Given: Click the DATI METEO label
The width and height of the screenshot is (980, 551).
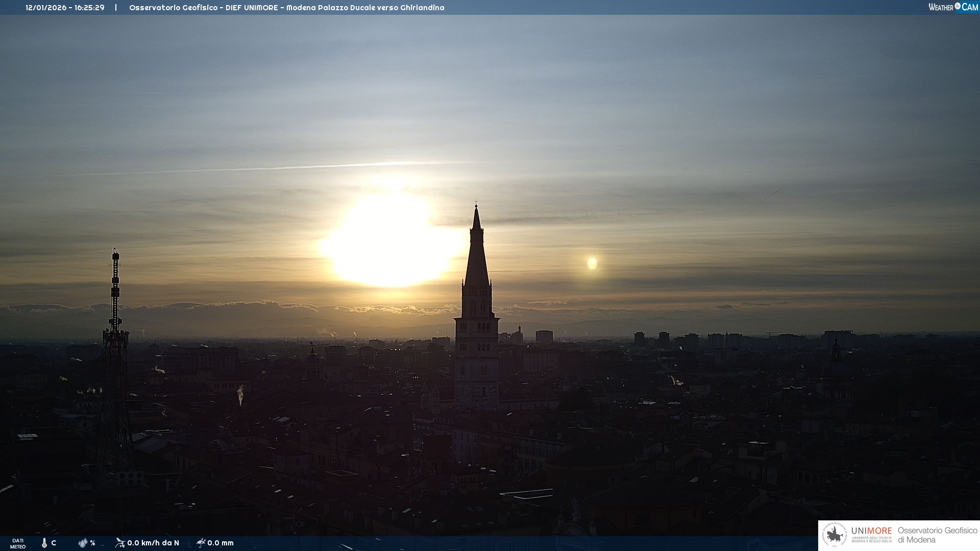Looking at the screenshot, I should pos(18,543).
